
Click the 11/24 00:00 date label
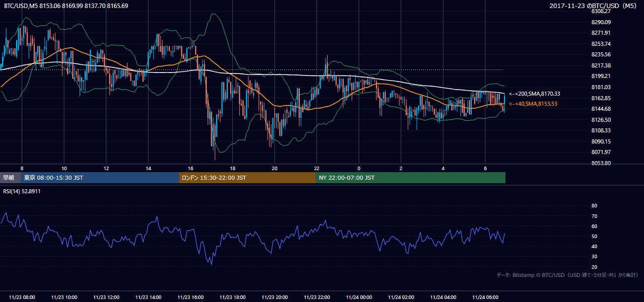(359, 297)
